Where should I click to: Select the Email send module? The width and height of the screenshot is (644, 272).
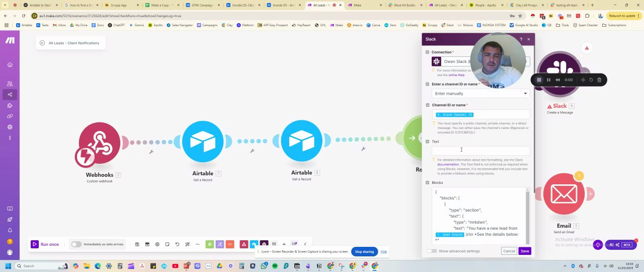point(564,194)
